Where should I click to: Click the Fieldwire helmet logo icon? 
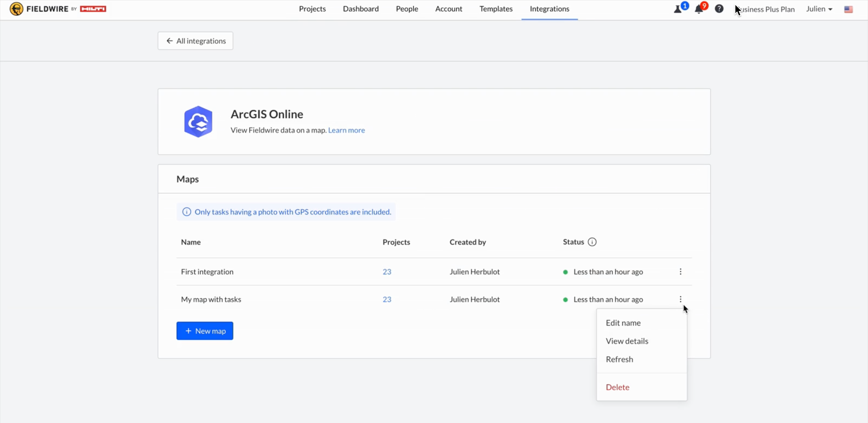16,9
